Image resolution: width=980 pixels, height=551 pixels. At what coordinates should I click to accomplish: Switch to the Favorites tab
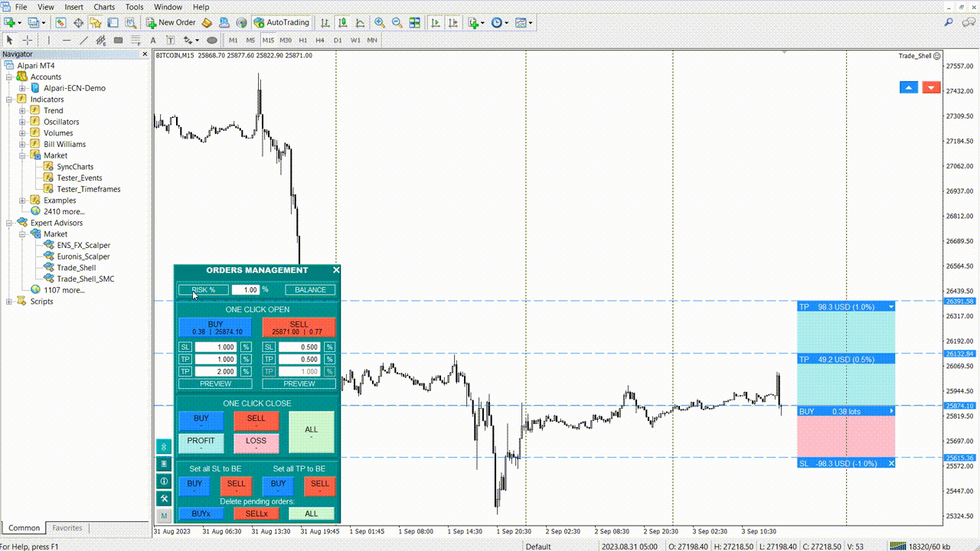coord(67,527)
